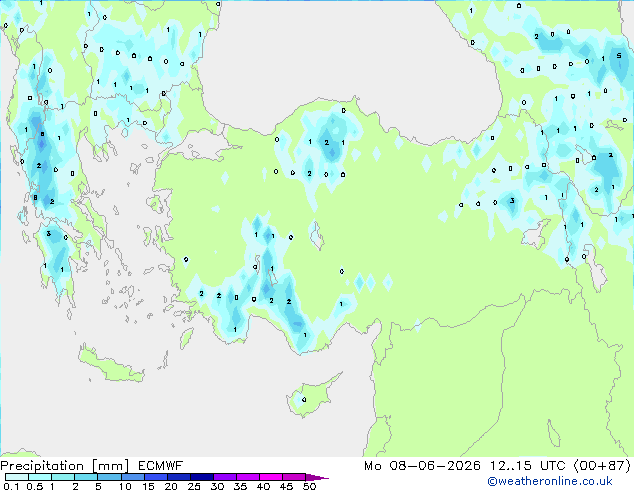
Task: Click the 0.5–1 mm legend color swatch
Action: point(40,477)
